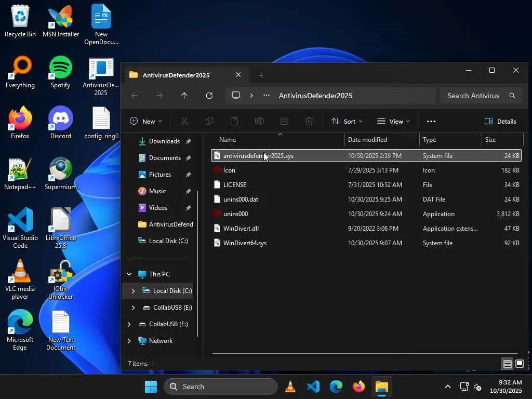This screenshot has width=532, height=399.
Task: Expand the Network tree node
Action: coord(129,341)
